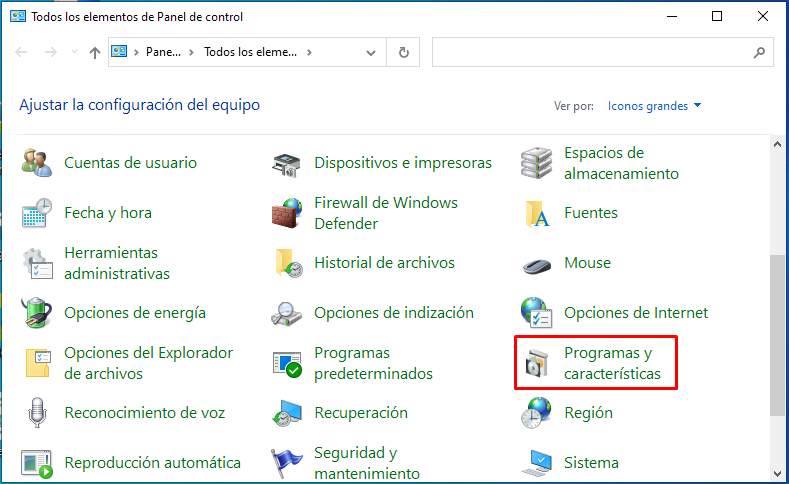Screen dimensions: 789x484
Task: Click the Control Panel icon in address bar
Action: pos(119,51)
